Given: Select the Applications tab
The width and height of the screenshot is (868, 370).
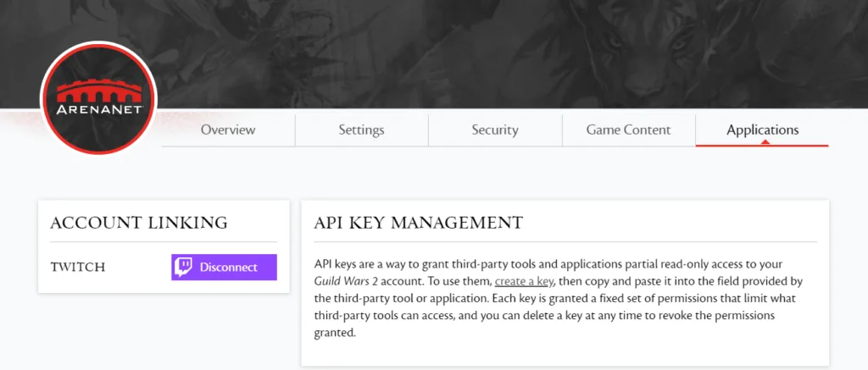Looking at the screenshot, I should pyautogui.click(x=762, y=130).
